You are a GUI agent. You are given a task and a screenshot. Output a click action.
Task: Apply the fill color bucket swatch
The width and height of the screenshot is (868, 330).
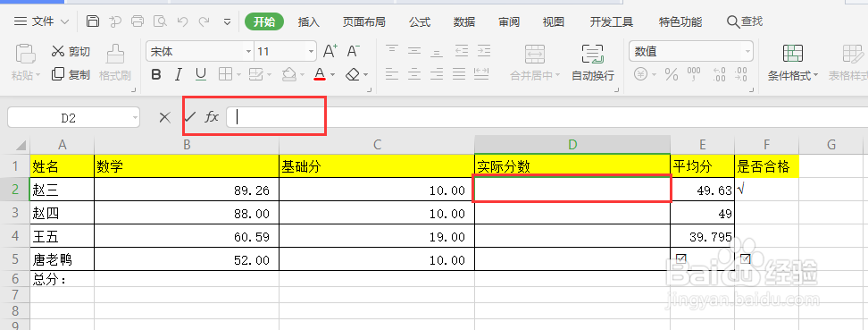pyautogui.click(x=289, y=74)
